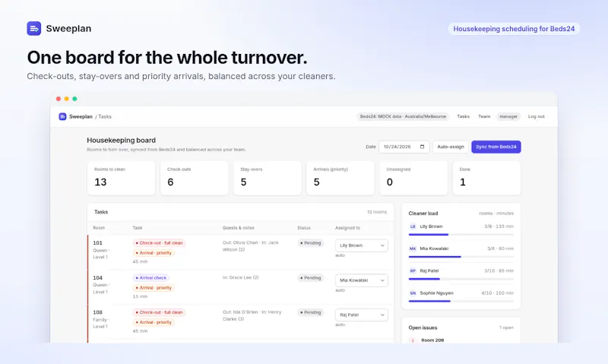Click Mia Kowalski's MK avatar badge
The width and height of the screenshot is (608, 364).
click(413, 248)
